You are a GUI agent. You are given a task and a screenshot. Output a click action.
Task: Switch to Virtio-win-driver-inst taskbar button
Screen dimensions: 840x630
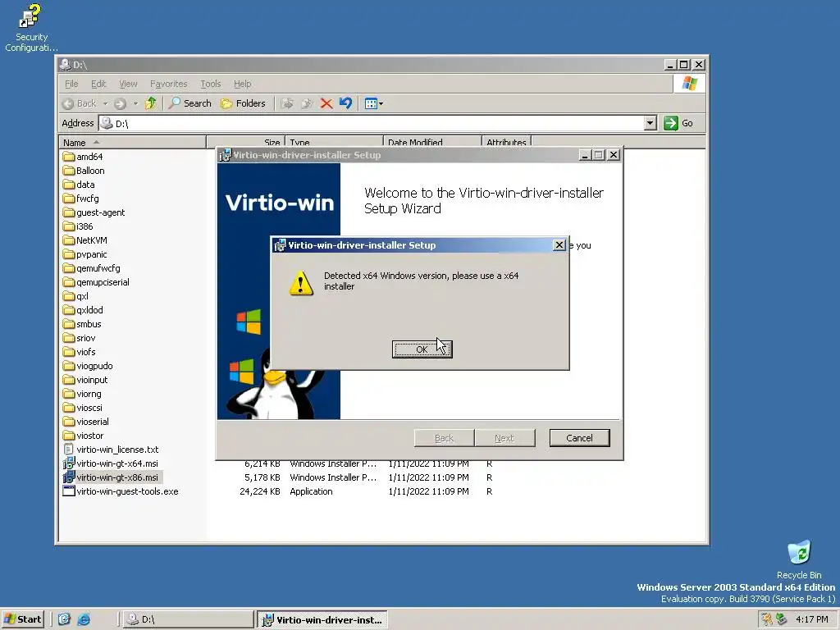pyautogui.click(x=322, y=619)
